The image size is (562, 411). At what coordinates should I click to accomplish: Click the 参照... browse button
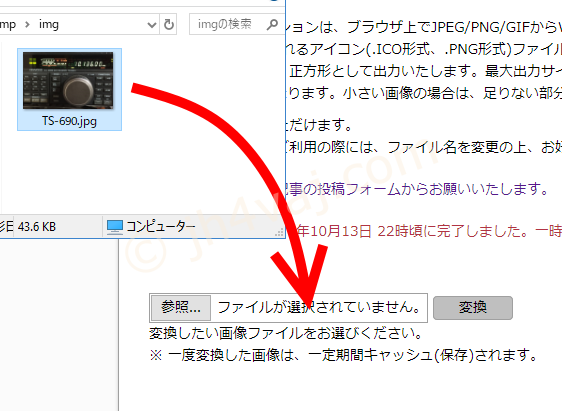pyautogui.click(x=181, y=307)
